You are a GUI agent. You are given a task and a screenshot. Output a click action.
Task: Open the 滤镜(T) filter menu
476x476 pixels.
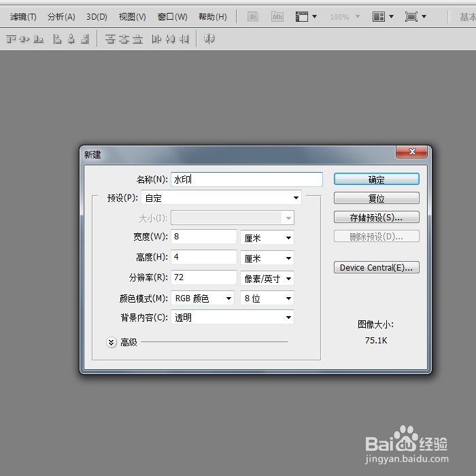click(x=23, y=17)
